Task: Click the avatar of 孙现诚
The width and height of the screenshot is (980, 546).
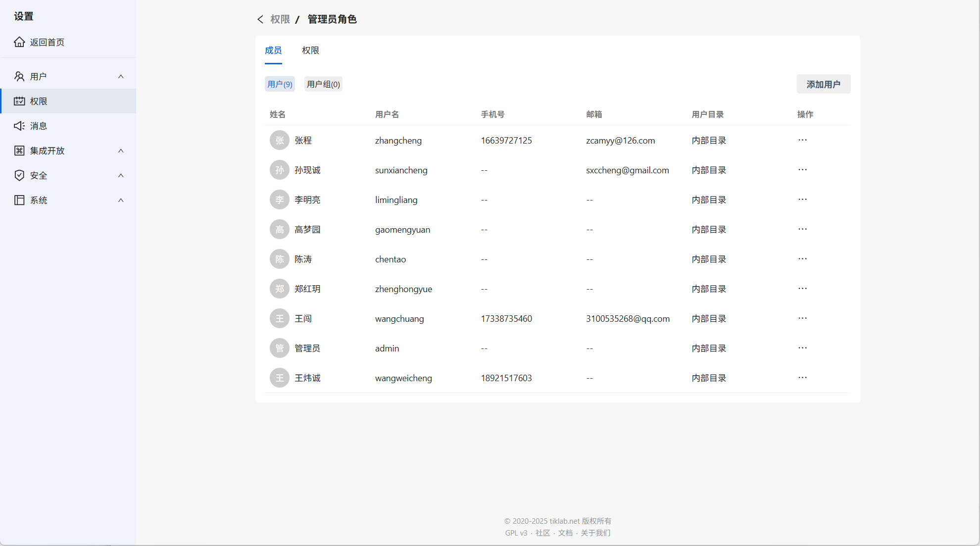Action: [280, 170]
